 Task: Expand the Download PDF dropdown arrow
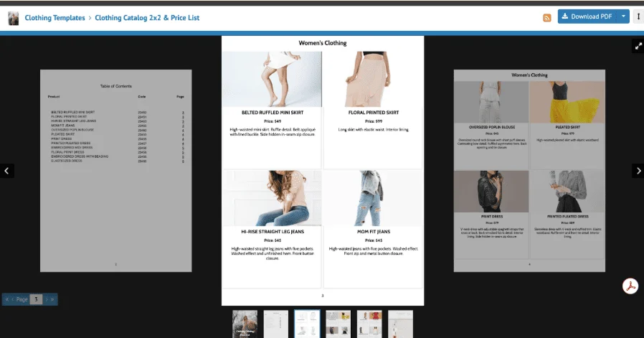point(623,17)
